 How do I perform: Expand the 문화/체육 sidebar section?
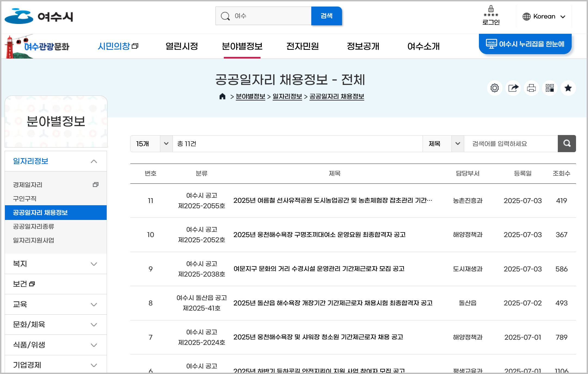tap(94, 324)
